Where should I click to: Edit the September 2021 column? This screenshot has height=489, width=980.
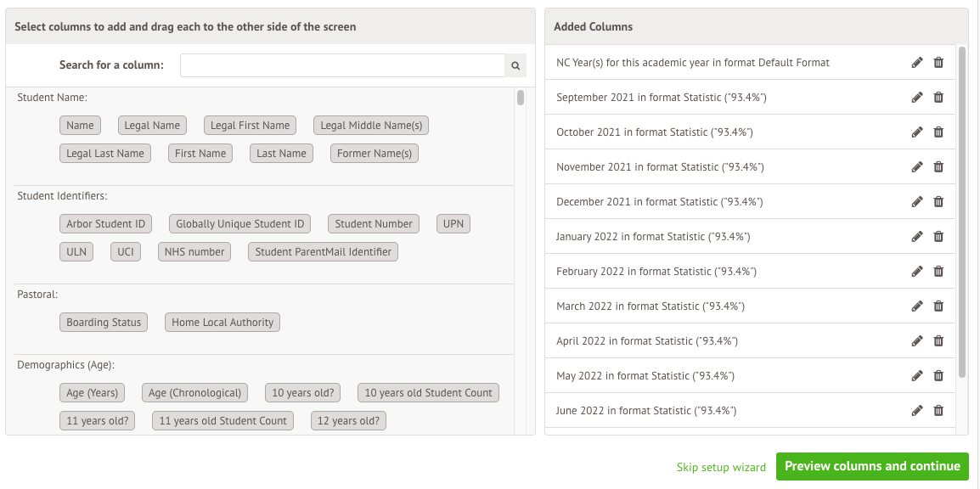[x=917, y=98]
